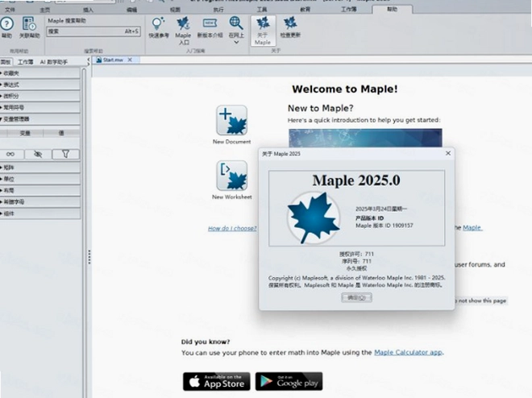Open the 工作簿 ribbon tab
Screen dimensions: 532x398
click(x=349, y=10)
